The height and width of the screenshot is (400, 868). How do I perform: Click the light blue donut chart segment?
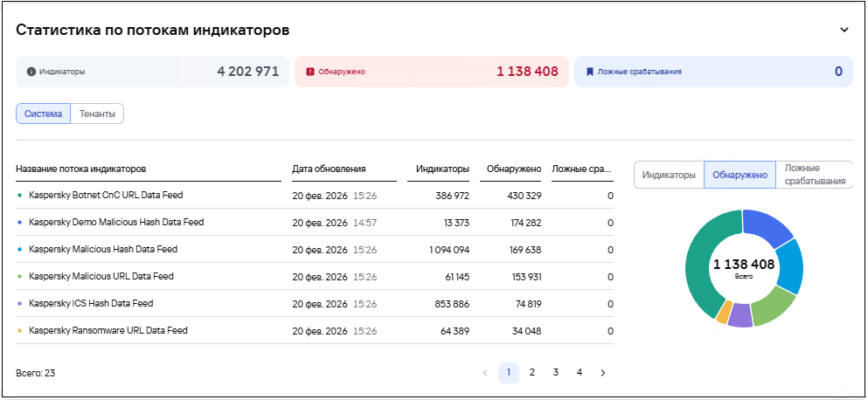788,267
